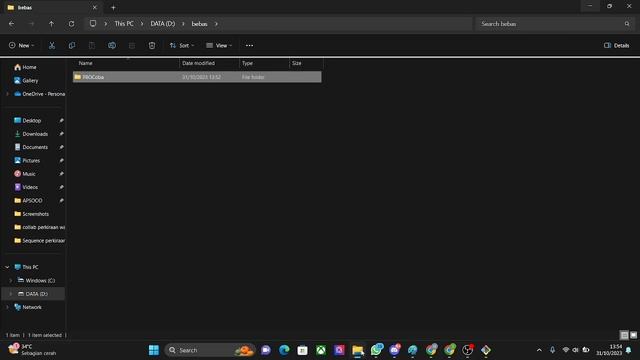Select Windows (C:) drive in sidebar
Screen dimensions: 640x360
(x=36, y=280)
